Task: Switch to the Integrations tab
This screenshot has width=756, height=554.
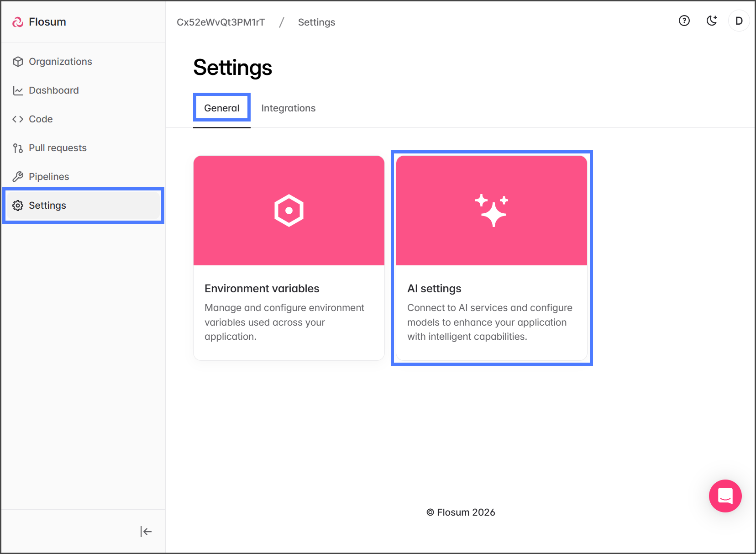Action: point(288,108)
